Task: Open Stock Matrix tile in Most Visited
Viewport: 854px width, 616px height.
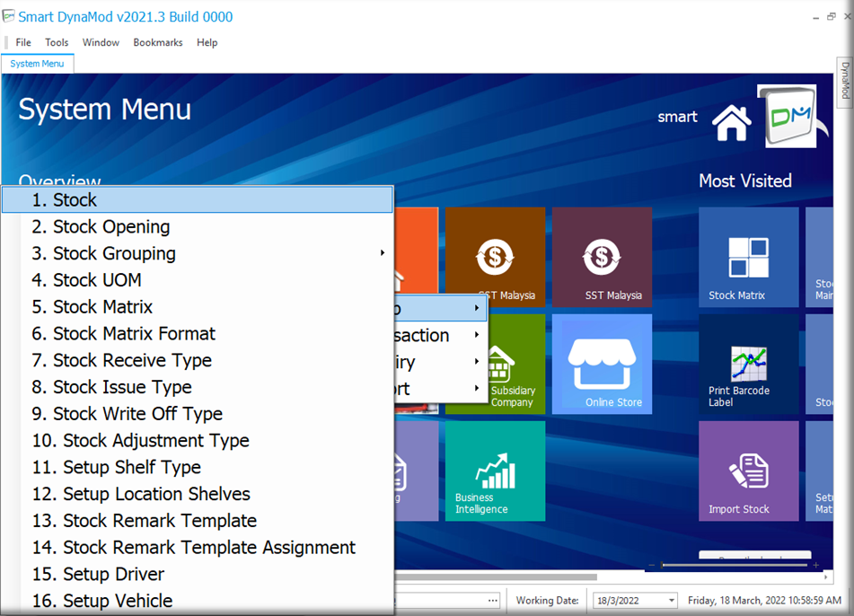Action: point(748,258)
